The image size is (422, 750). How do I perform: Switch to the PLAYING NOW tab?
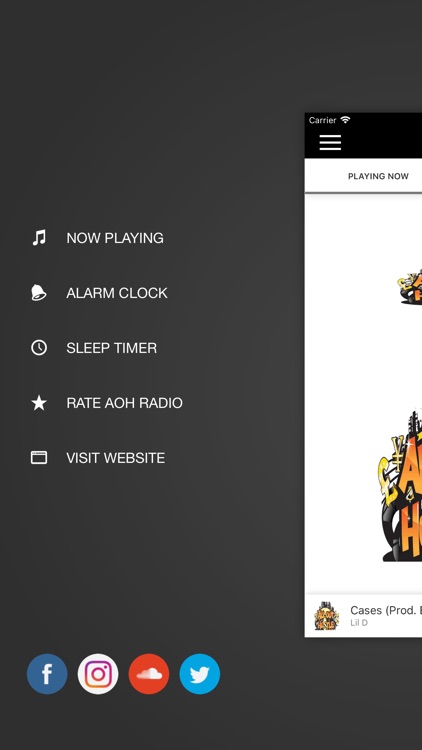click(x=378, y=176)
